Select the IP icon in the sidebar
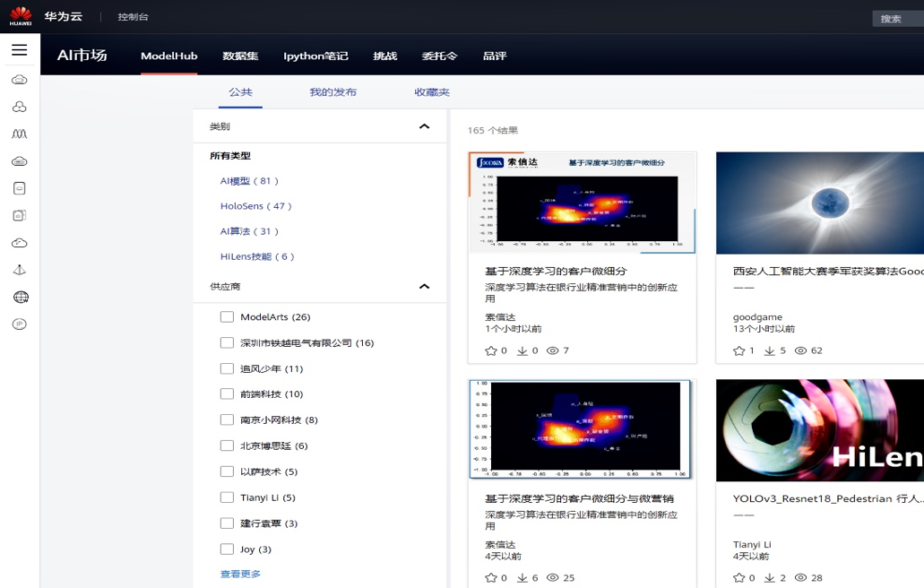The width and height of the screenshot is (924, 588). 19,324
